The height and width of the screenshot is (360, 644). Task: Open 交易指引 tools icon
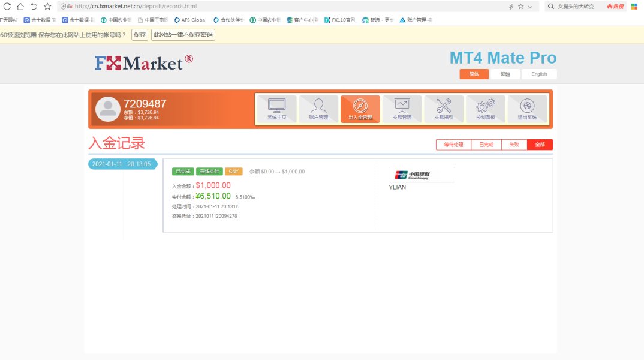[444, 109]
